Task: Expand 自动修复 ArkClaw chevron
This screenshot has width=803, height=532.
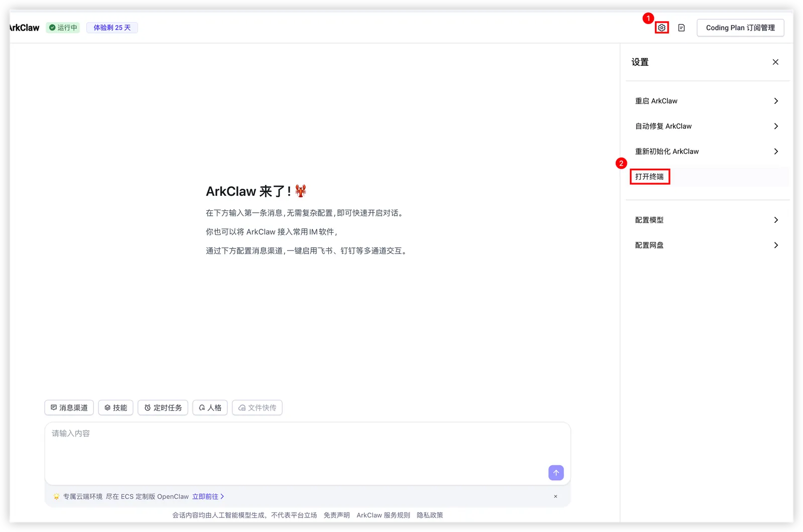Action: coord(776,126)
